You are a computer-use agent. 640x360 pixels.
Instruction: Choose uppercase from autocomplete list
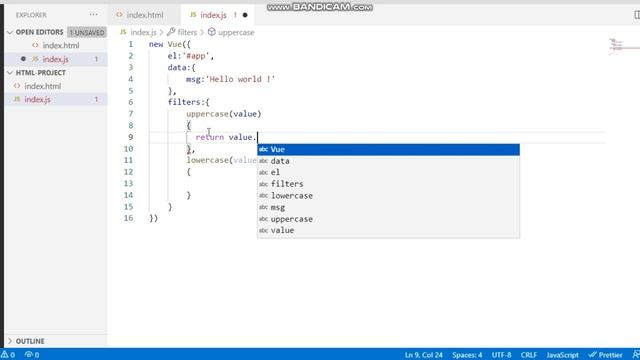pyautogui.click(x=388, y=219)
